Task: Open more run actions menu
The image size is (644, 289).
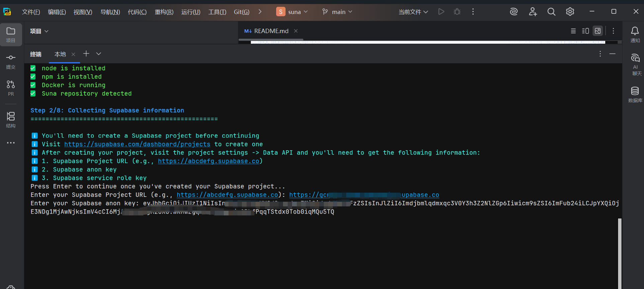Action: pos(473,12)
